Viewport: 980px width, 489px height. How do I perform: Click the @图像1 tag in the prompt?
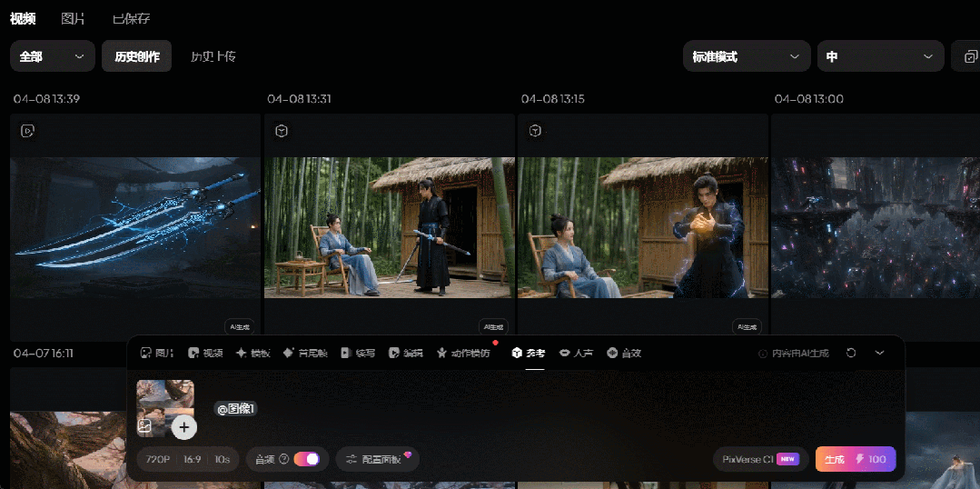[x=235, y=409]
